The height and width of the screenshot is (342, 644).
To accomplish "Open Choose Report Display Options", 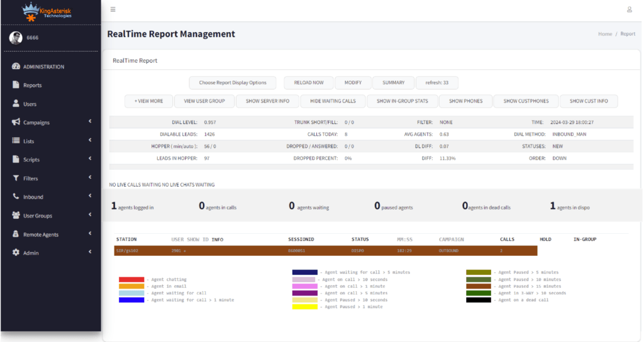I will pyautogui.click(x=233, y=83).
